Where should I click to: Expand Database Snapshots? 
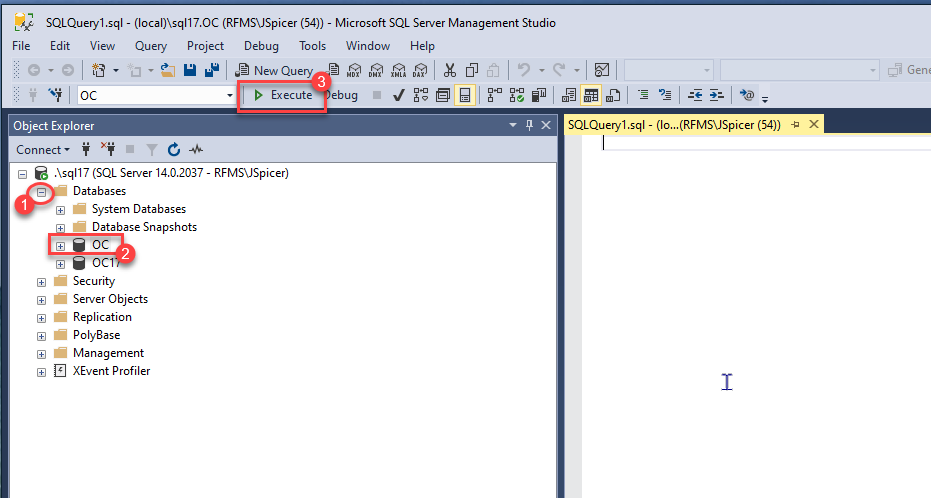pos(61,228)
